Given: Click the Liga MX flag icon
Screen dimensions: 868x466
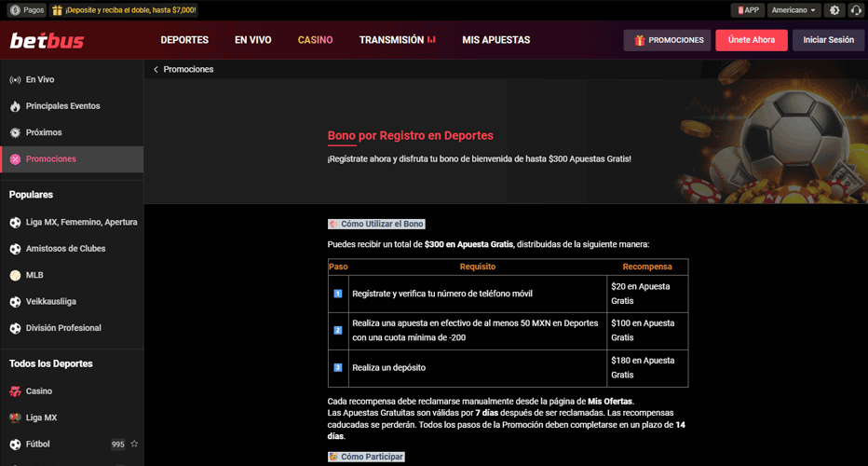Looking at the screenshot, I should pos(15,418).
